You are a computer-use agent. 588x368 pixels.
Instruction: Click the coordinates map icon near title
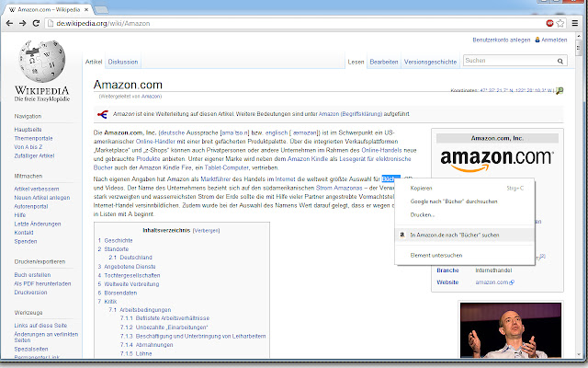point(560,90)
